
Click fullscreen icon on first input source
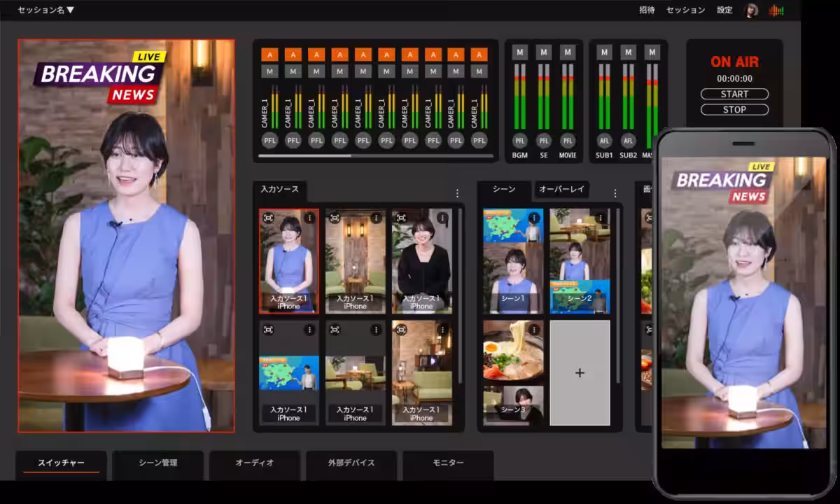click(268, 218)
